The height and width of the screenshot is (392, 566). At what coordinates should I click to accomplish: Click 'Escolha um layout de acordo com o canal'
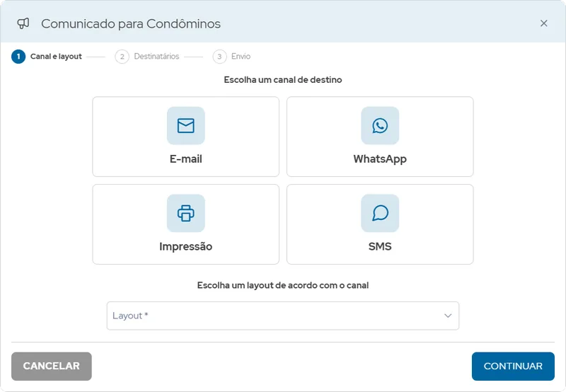click(282, 286)
